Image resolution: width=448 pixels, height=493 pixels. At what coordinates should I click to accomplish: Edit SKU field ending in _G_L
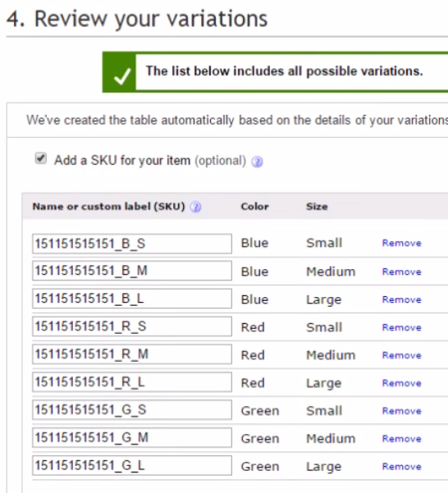[x=132, y=465]
